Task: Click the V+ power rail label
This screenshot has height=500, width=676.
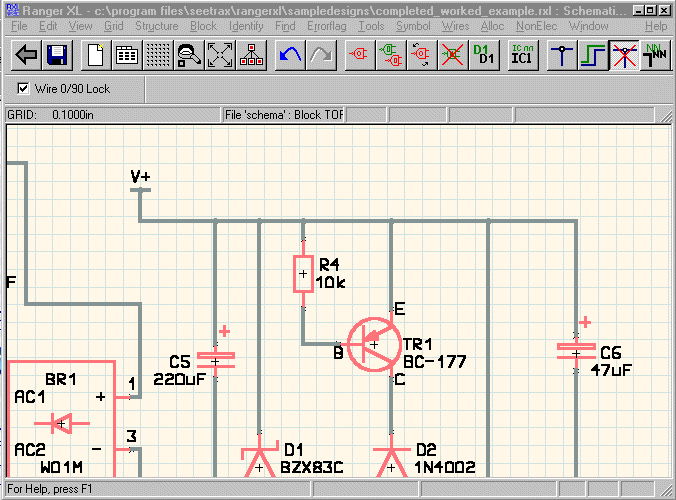Action: 141,176
